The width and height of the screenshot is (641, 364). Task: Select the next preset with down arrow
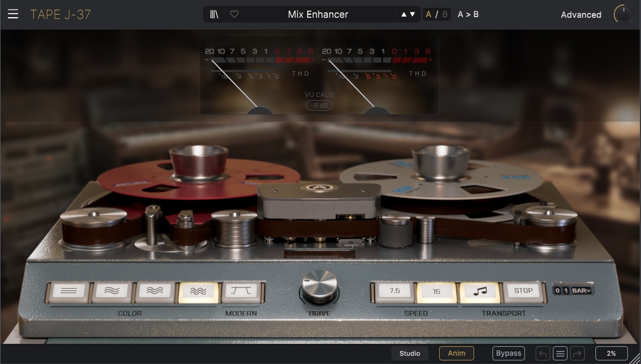(413, 14)
